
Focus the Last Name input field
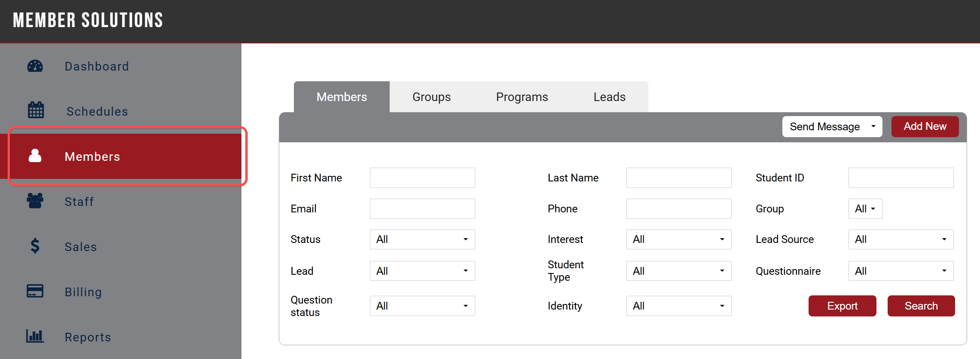tap(679, 178)
